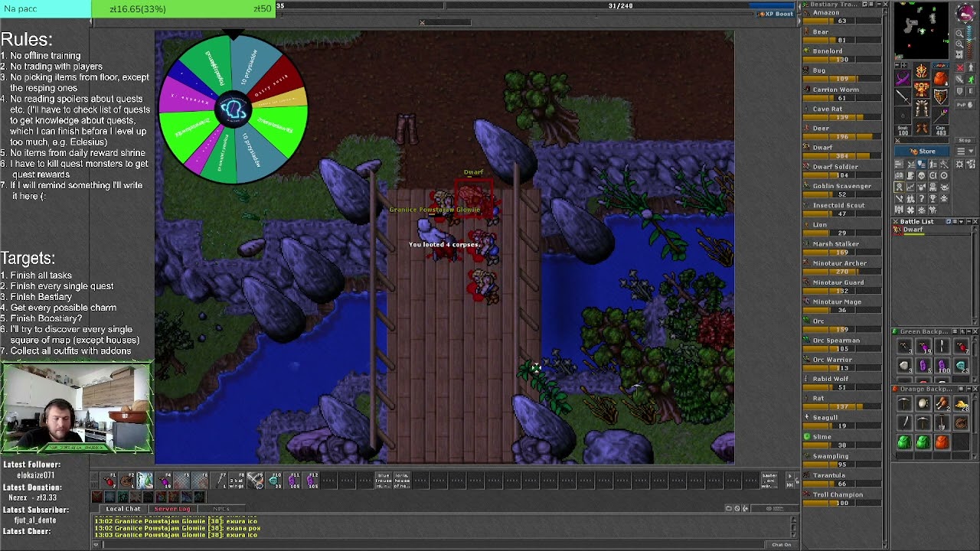Enable chase mode with the green runner
The width and height of the screenshot is (980, 551).
[x=971, y=80]
